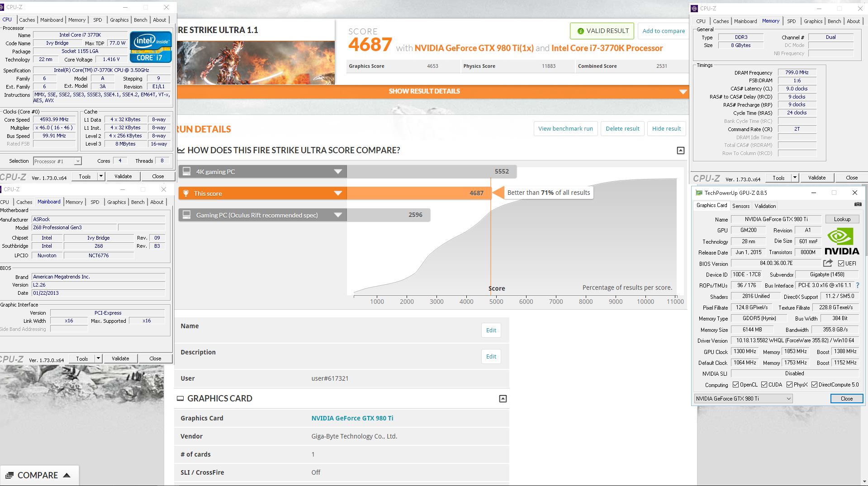The height and width of the screenshot is (486, 868).
Task: Click Validate button in Memory CPU-Z window
Action: tap(816, 178)
